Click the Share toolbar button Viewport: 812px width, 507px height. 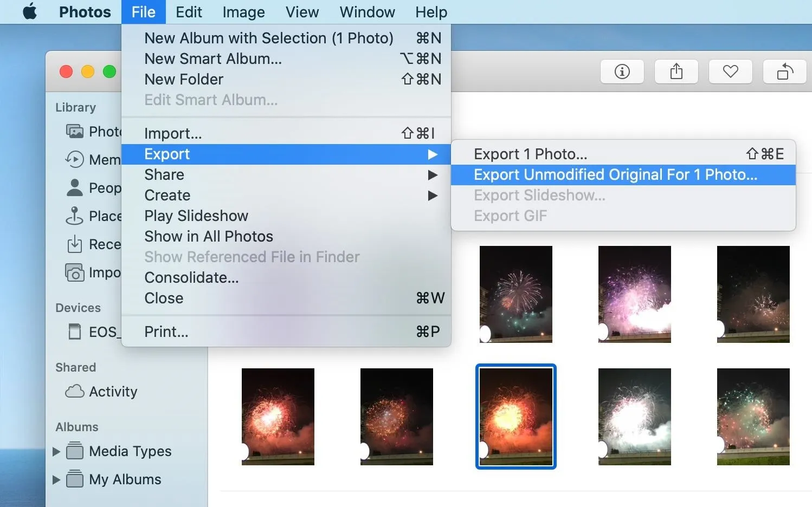point(676,71)
